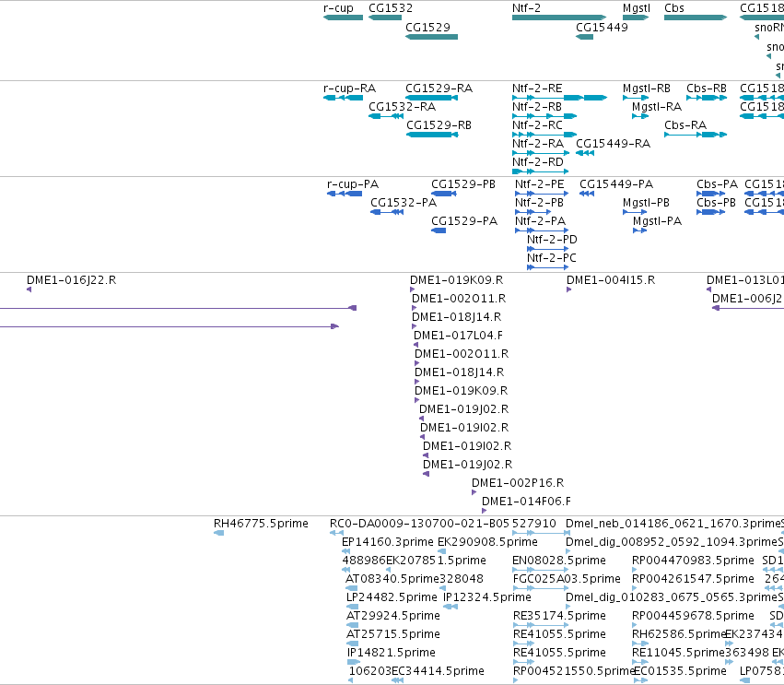
Task: Select EST RP004470983.5prime
Action: 635,570
